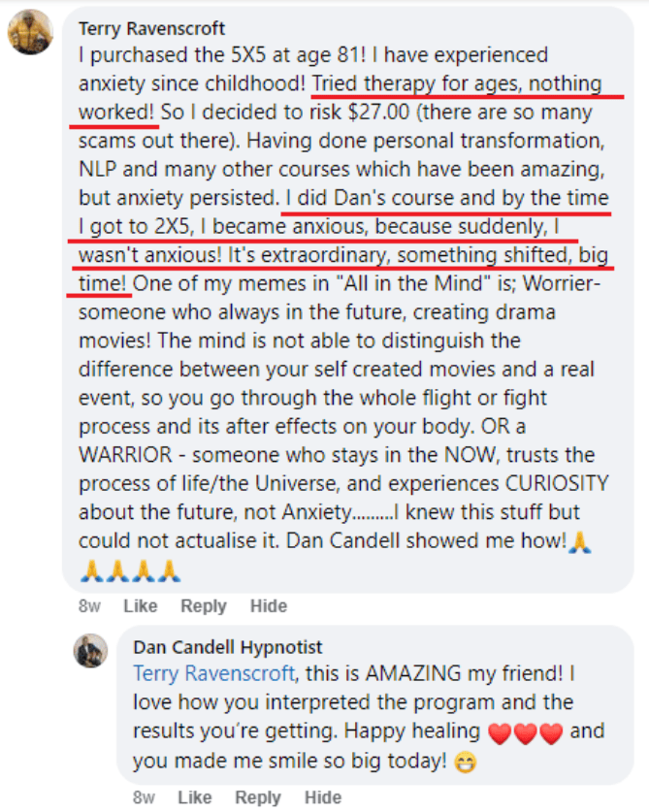Hide Dan Candell Hypnotist's reply
This screenshot has height=812, width=649.
tap(323, 797)
